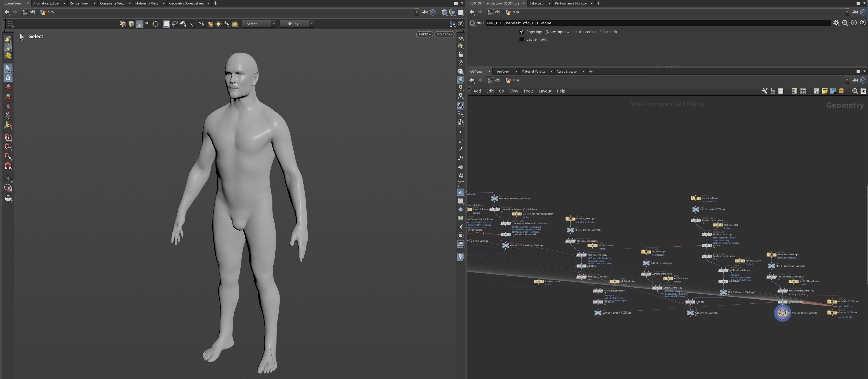Open the color palette in network editor toolbar
The width and height of the screenshot is (868, 379).
pos(795,91)
